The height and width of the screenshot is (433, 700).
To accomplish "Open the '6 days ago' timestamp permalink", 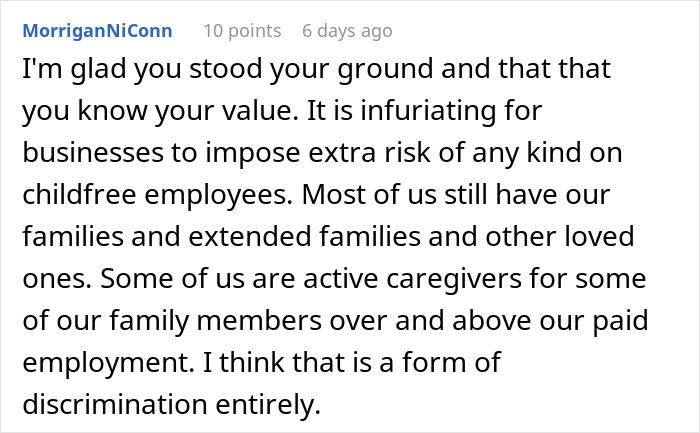I will click(x=347, y=31).
